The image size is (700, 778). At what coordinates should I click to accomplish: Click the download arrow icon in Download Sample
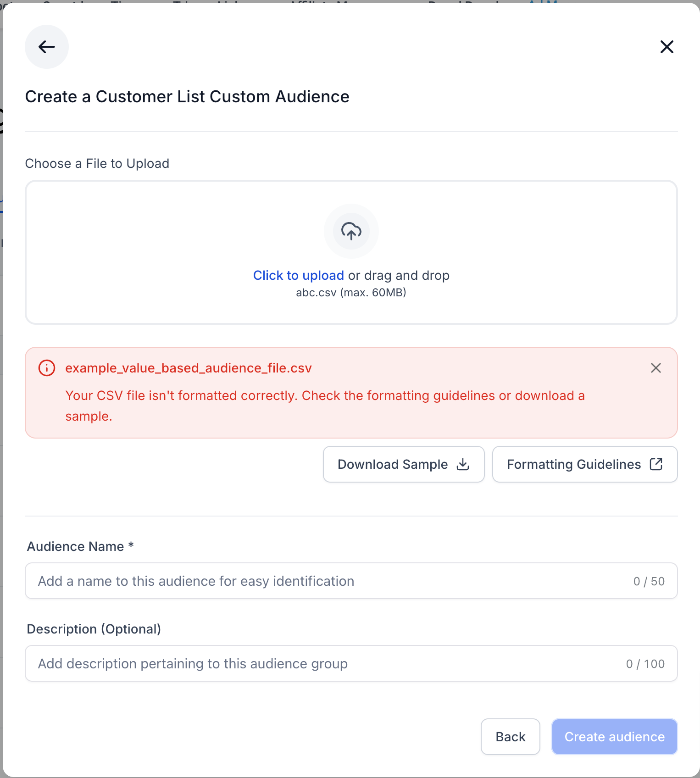click(463, 464)
